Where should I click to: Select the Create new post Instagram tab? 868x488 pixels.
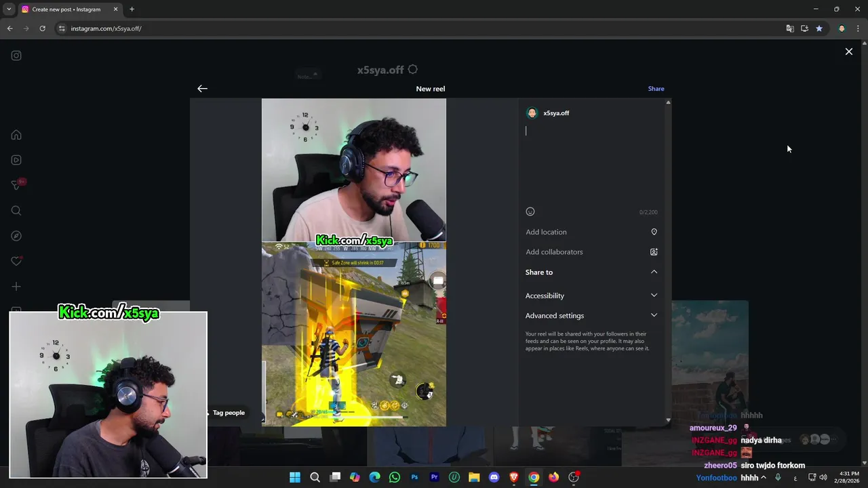[x=70, y=9]
